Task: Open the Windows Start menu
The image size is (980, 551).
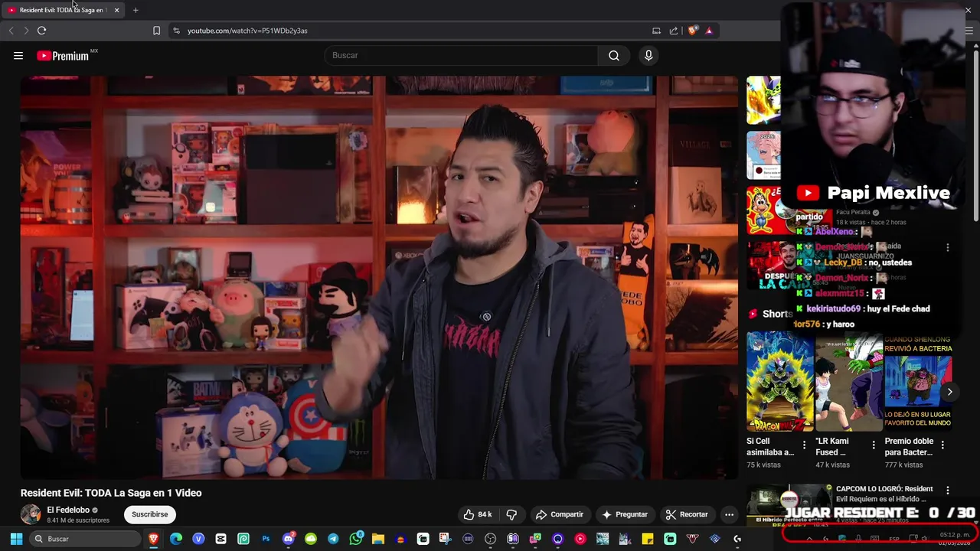Action: 16,539
